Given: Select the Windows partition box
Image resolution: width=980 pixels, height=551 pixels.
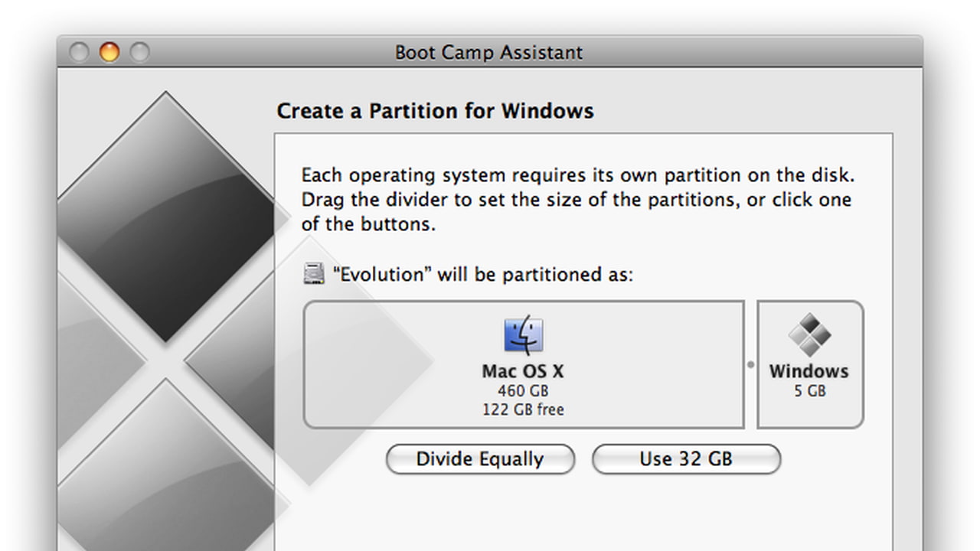Looking at the screenshot, I should (811, 364).
